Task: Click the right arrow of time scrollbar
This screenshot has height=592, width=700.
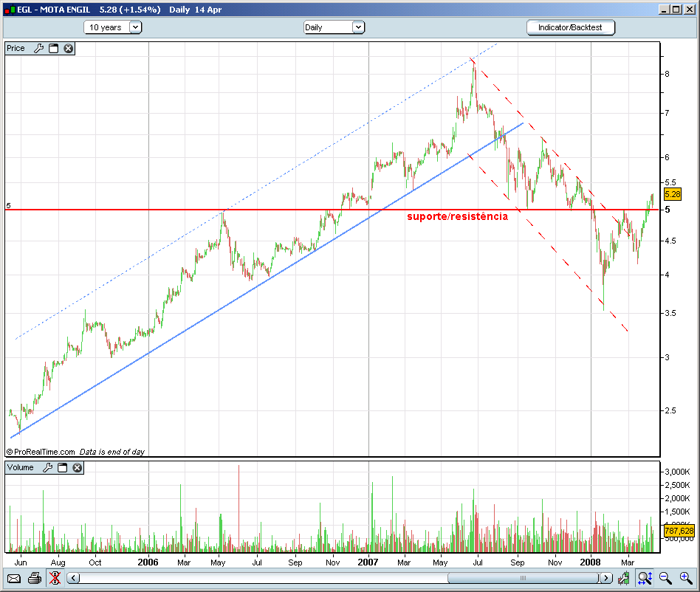Action: click(x=605, y=578)
